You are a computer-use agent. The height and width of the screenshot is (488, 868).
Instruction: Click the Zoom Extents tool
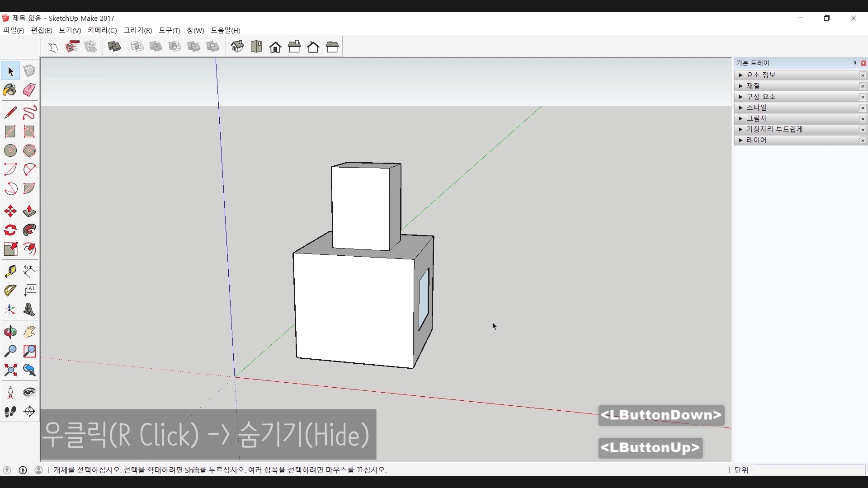pyautogui.click(x=10, y=371)
